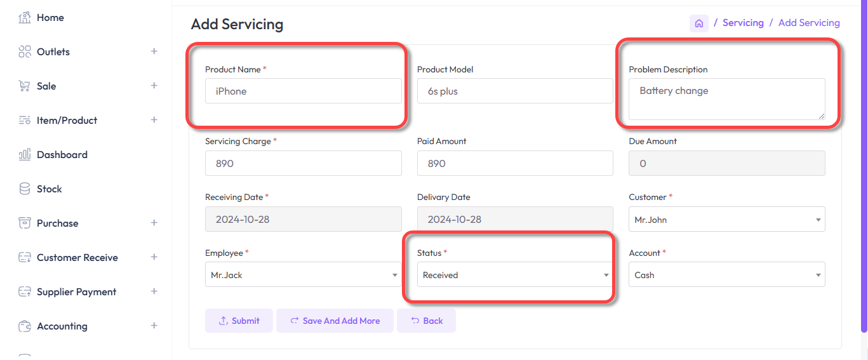Click the Sale cart icon

25,86
